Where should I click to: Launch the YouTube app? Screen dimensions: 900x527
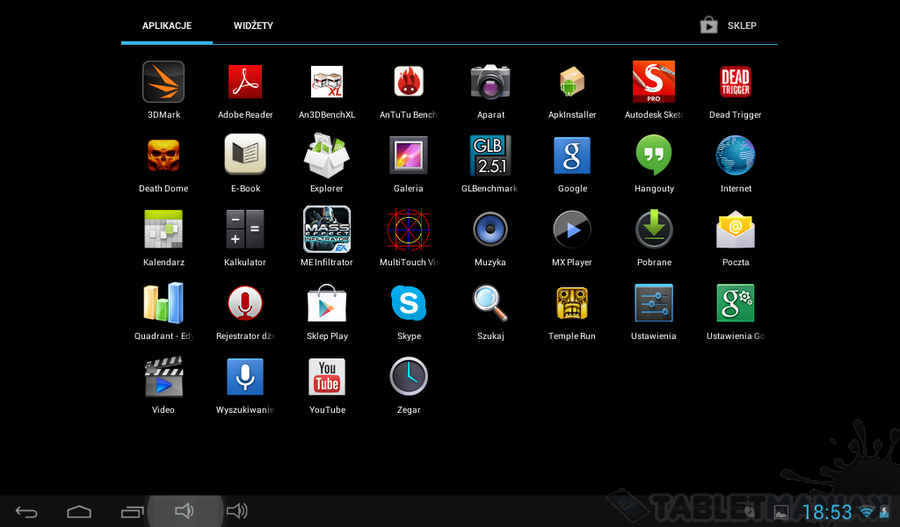pyautogui.click(x=327, y=377)
